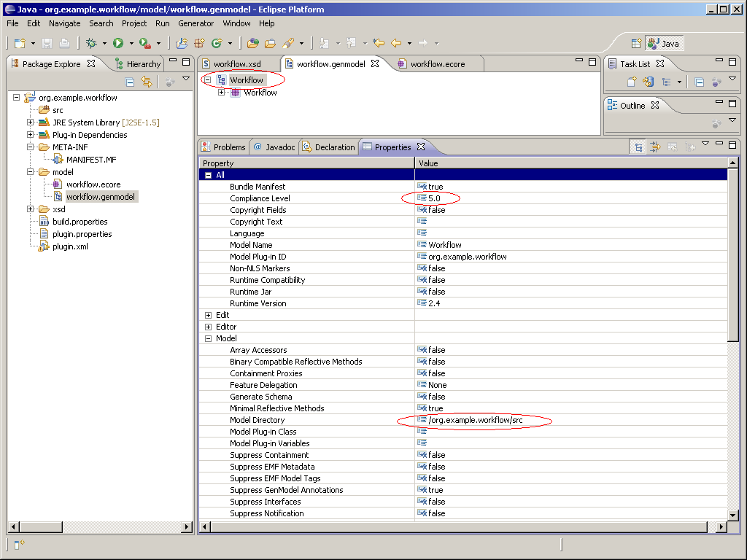Image resolution: width=747 pixels, height=560 pixels.
Task: Switch to the workflow.ecore editor tab
Action: [x=437, y=64]
